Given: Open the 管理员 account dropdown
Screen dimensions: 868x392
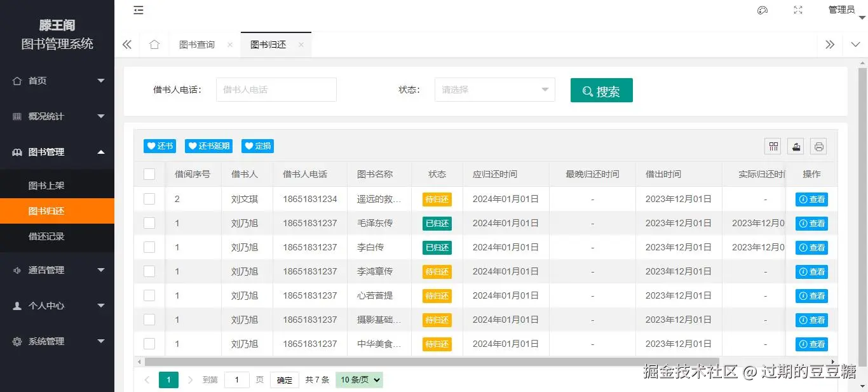Looking at the screenshot, I should (842, 10).
